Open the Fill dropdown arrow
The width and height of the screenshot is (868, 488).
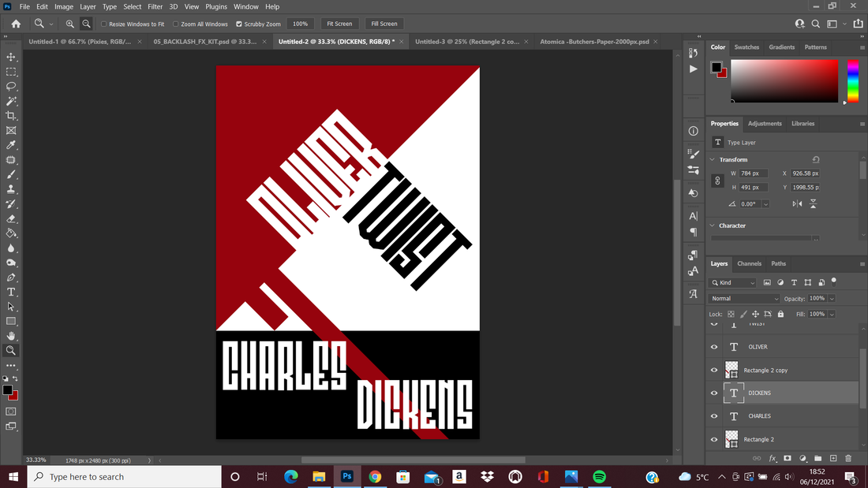coord(832,315)
